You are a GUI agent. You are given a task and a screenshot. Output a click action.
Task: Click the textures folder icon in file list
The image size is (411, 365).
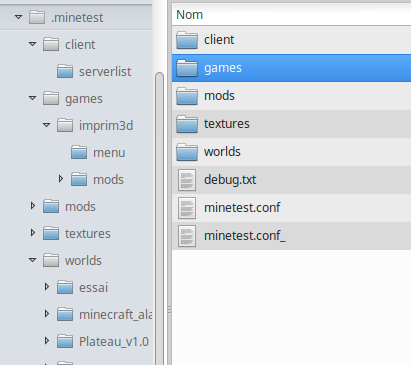pos(187,124)
